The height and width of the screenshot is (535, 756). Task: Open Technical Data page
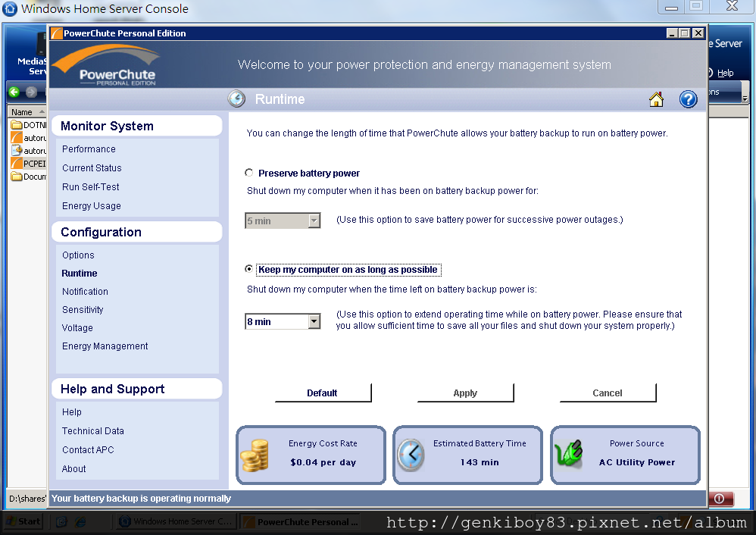point(92,430)
